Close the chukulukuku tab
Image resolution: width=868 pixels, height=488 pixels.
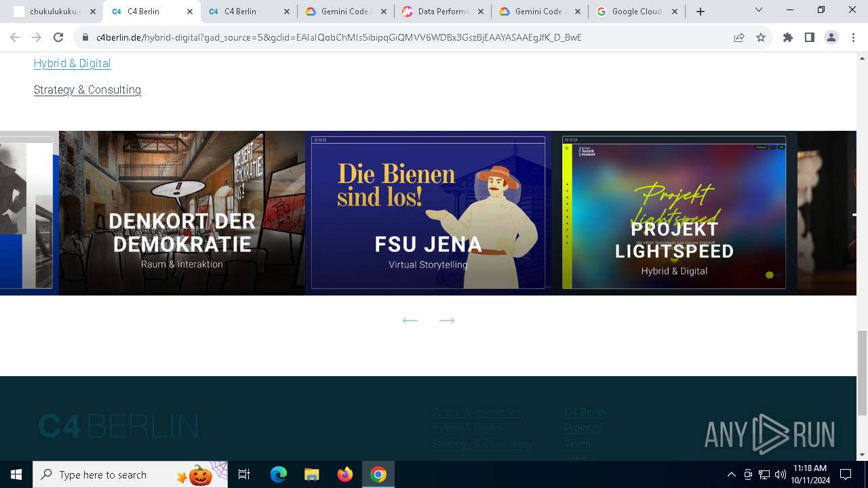93,12
